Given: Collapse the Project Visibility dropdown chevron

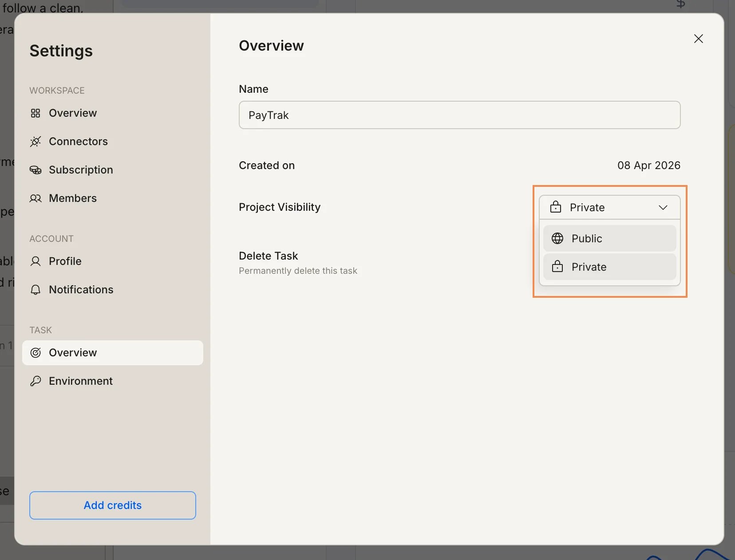Looking at the screenshot, I should [x=663, y=207].
